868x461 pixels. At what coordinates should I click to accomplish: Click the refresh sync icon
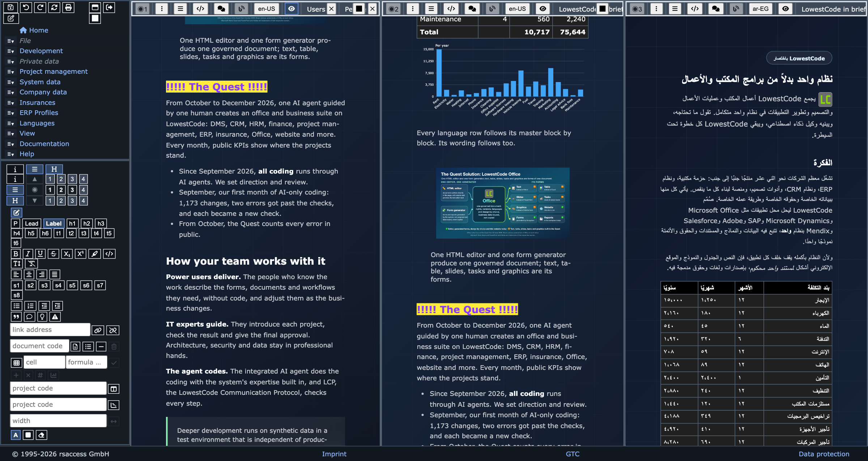coord(54,7)
